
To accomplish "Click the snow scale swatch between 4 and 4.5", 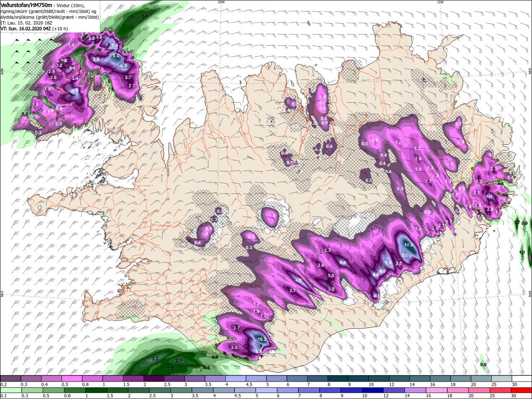I will (235, 379).
